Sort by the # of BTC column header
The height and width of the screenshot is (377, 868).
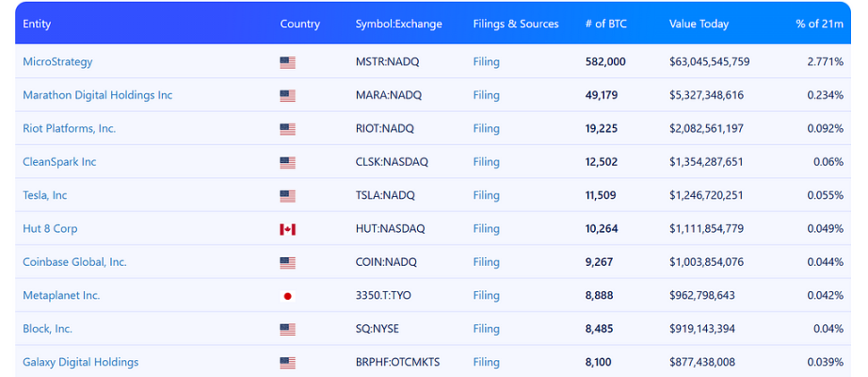pyautogui.click(x=605, y=24)
